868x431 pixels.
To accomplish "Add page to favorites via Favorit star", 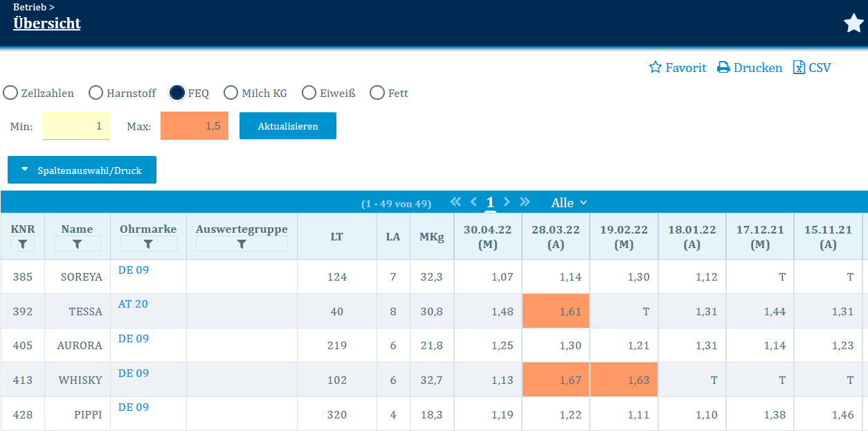I will click(655, 67).
